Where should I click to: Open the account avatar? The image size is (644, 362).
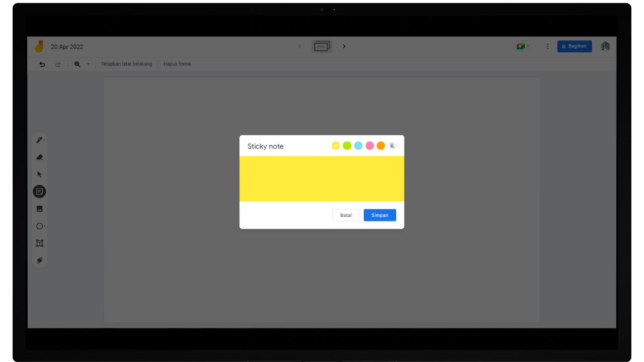(605, 46)
